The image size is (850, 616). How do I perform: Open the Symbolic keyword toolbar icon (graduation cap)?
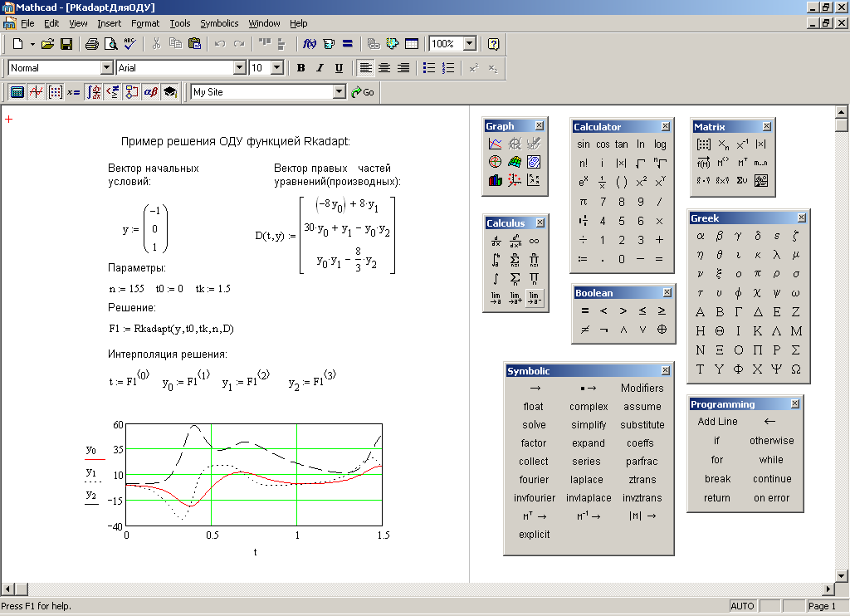169,92
